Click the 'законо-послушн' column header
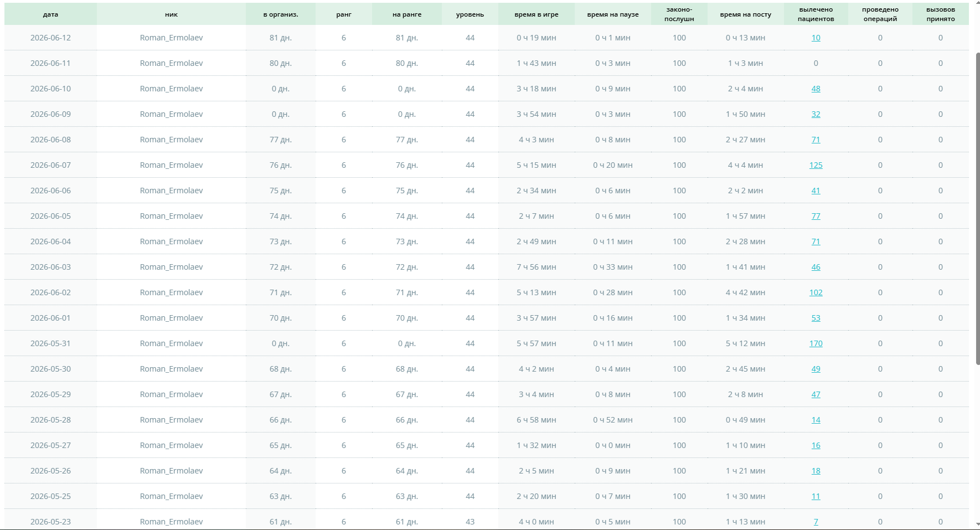980x530 pixels. [679, 14]
